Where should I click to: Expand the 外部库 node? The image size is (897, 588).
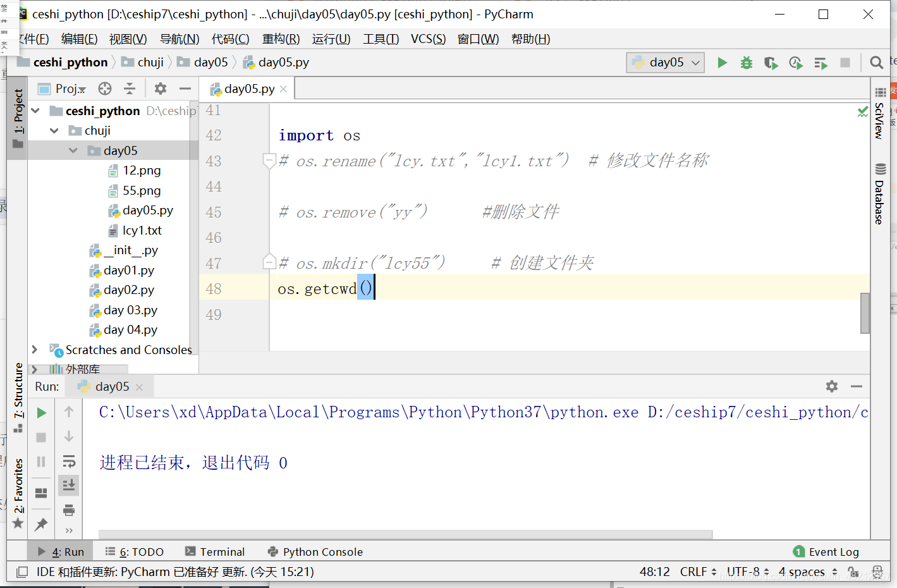35,369
